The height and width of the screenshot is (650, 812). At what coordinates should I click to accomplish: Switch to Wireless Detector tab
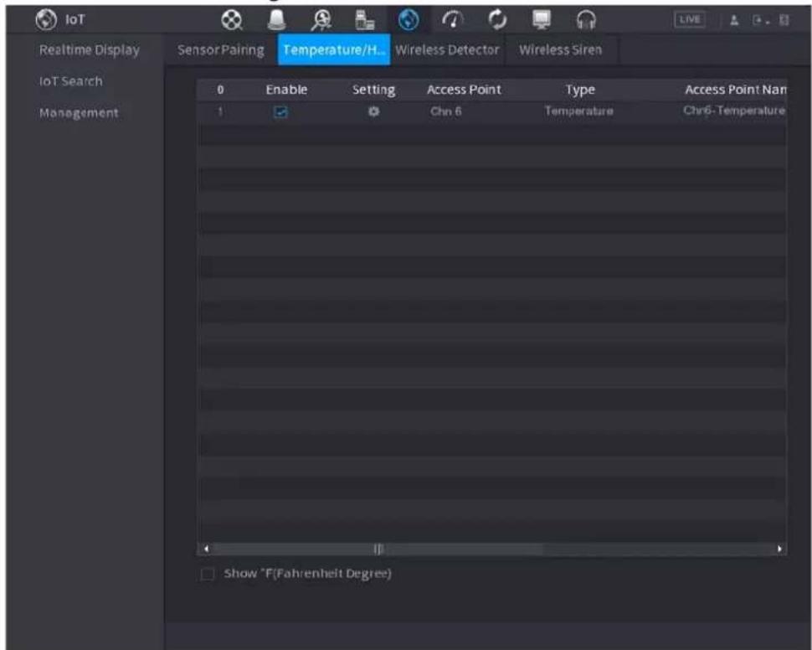[447, 49]
